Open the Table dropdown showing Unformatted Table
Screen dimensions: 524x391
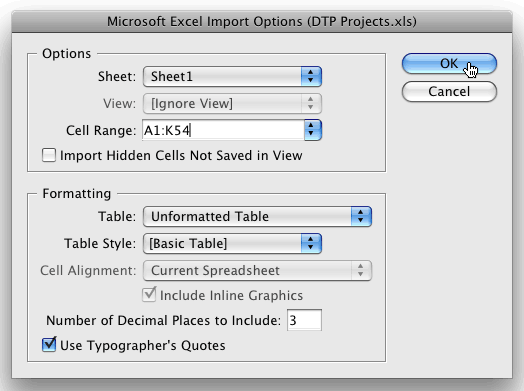click(x=257, y=216)
